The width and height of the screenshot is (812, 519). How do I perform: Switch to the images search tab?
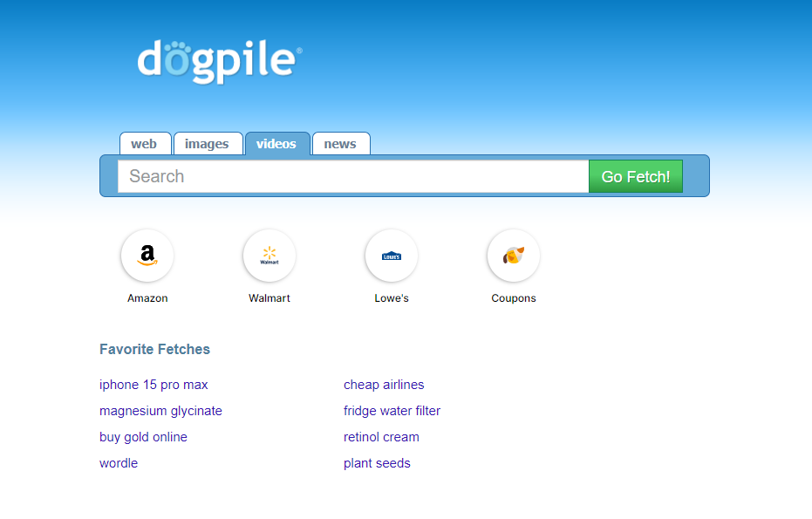pyautogui.click(x=208, y=143)
